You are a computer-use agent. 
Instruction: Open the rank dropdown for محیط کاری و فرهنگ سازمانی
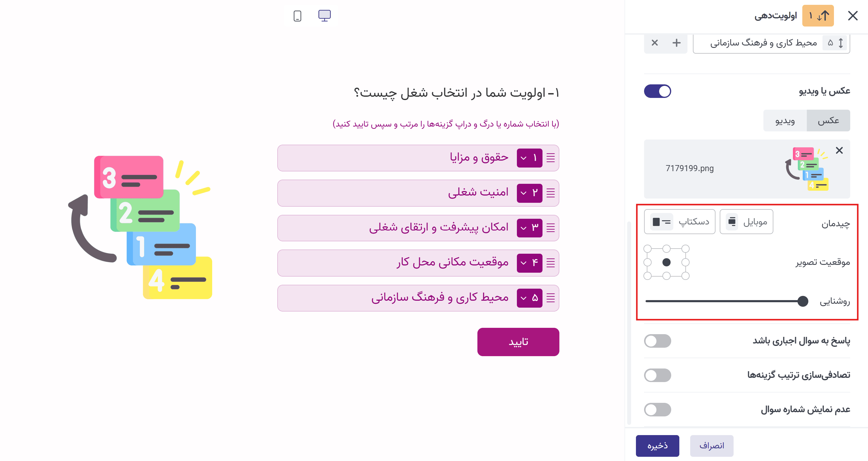529,298
